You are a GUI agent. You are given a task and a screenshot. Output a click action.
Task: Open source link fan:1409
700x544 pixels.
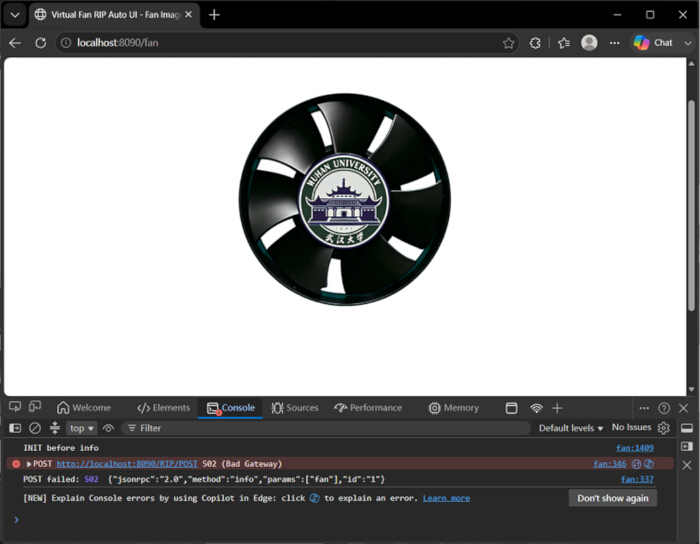[634, 448]
